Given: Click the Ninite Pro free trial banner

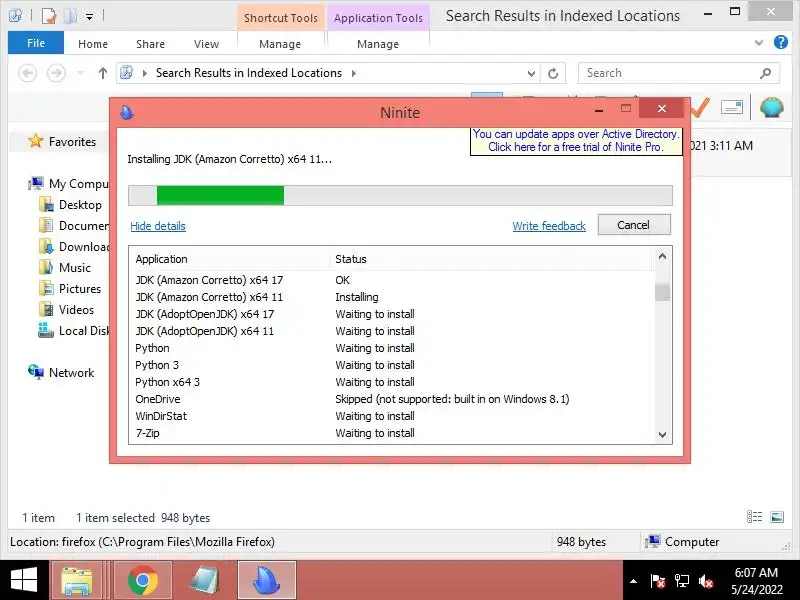Looking at the screenshot, I should 576,141.
